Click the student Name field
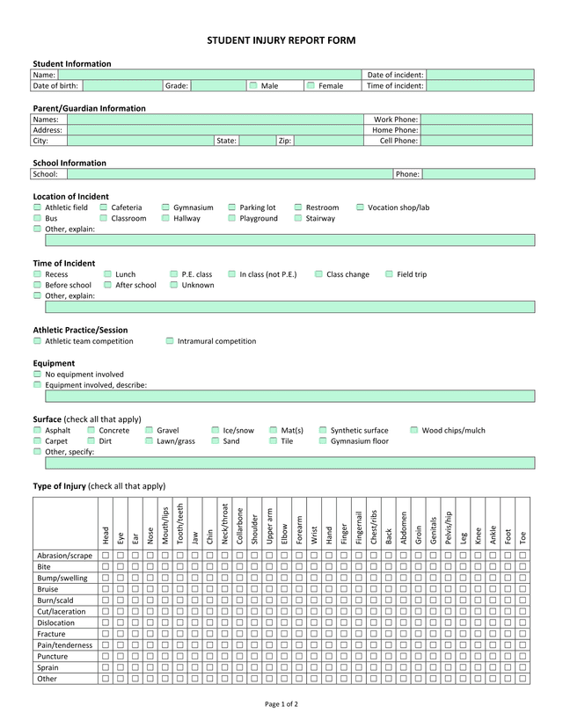This screenshot has height=728, width=563. 209,75
